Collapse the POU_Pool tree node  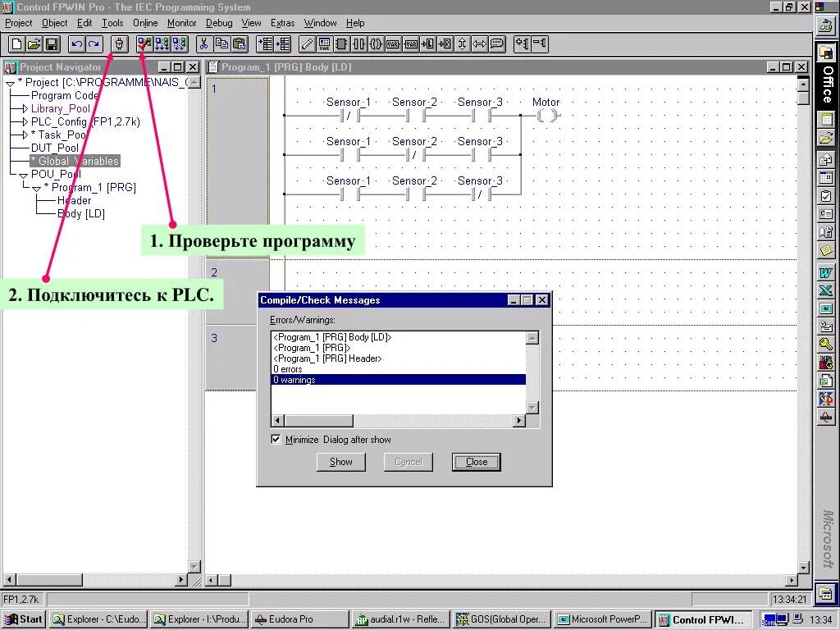pos(23,176)
